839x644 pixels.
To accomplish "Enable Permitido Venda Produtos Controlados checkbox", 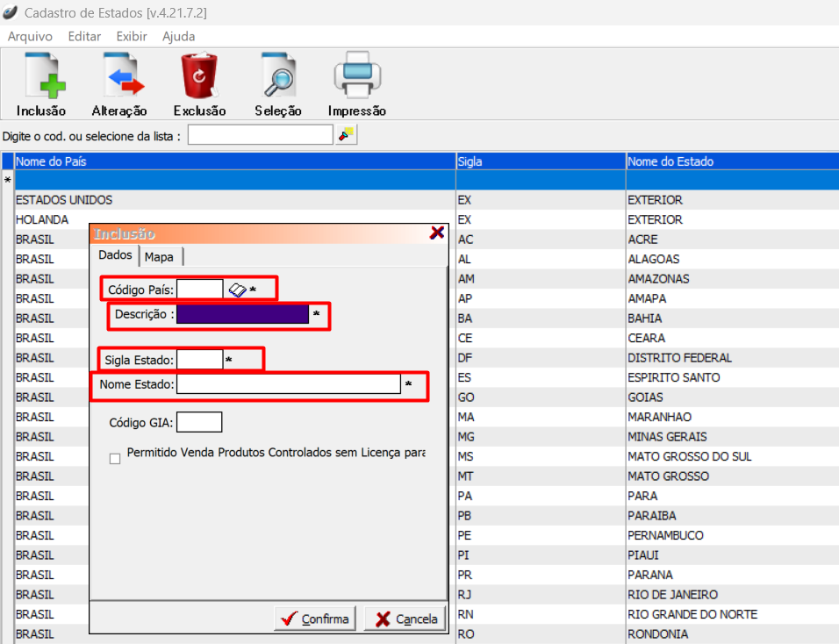I will click(x=115, y=459).
